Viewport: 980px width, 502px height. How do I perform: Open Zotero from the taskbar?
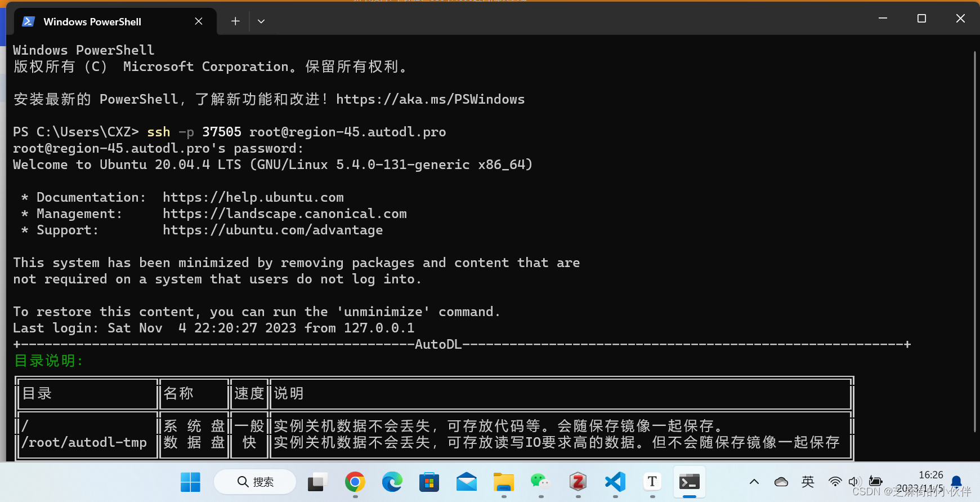578,482
